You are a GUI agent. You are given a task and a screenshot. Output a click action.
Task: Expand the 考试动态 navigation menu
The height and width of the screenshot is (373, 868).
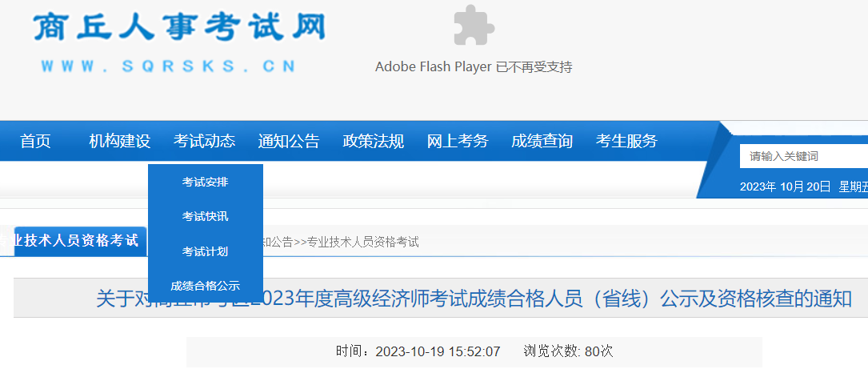click(204, 142)
